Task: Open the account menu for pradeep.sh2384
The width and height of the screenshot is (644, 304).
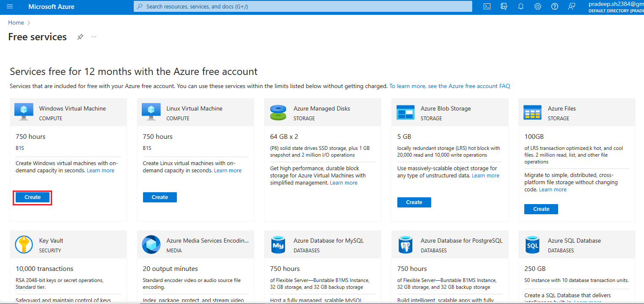Action: (x=616, y=7)
